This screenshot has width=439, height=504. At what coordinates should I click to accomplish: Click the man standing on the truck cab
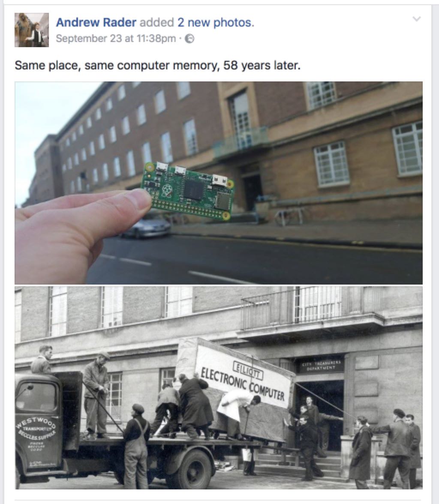(42, 359)
